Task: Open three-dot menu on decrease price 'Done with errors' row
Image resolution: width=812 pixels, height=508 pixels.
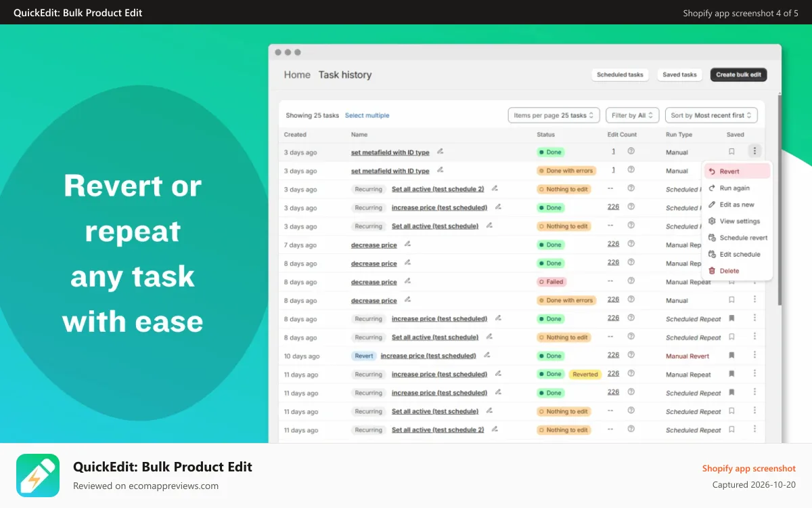Action: tap(754, 299)
